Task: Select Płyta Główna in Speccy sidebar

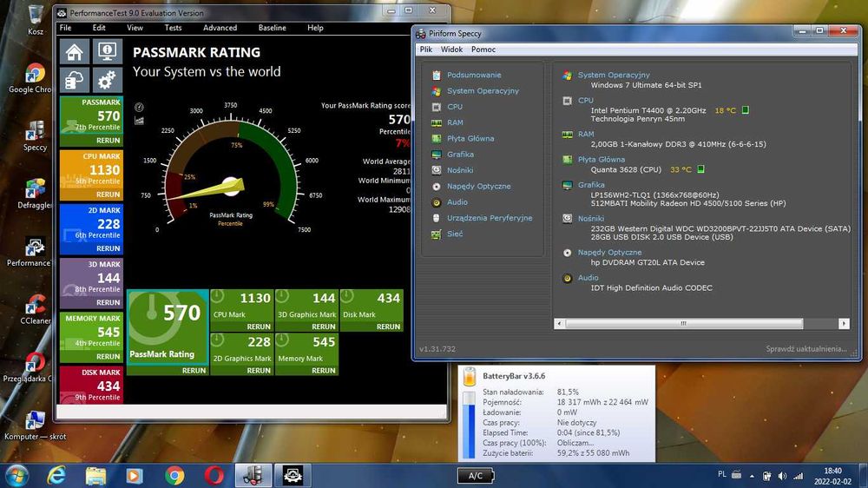Action: (x=470, y=138)
